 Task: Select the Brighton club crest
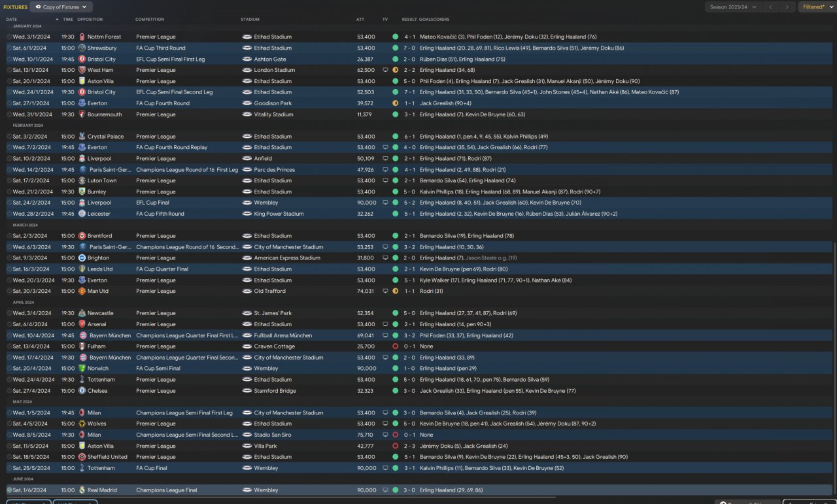[82, 258]
